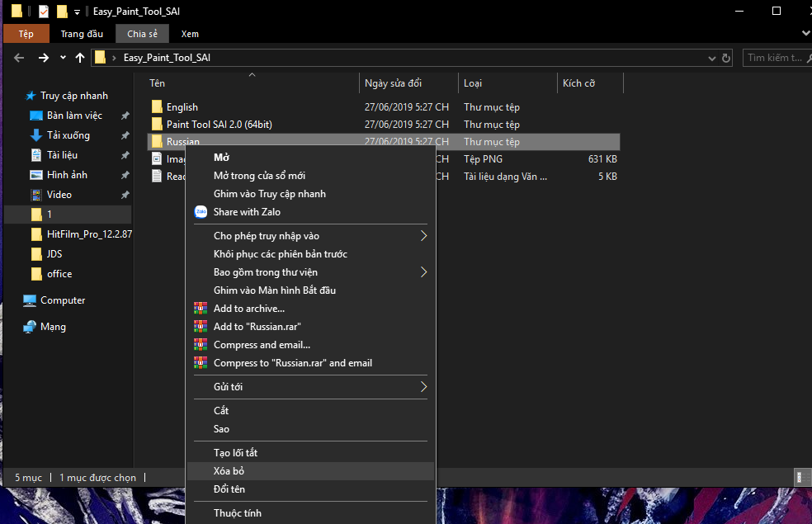Open the address bar history dropdown
Image resolution: width=812 pixels, height=524 pixels.
point(712,58)
